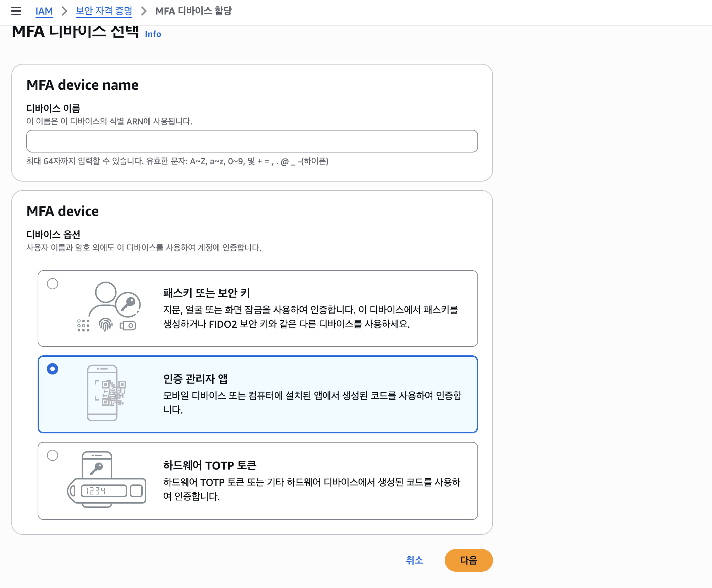Click the security key USB icon
The width and height of the screenshot is (712, 588).
(128, 325)
